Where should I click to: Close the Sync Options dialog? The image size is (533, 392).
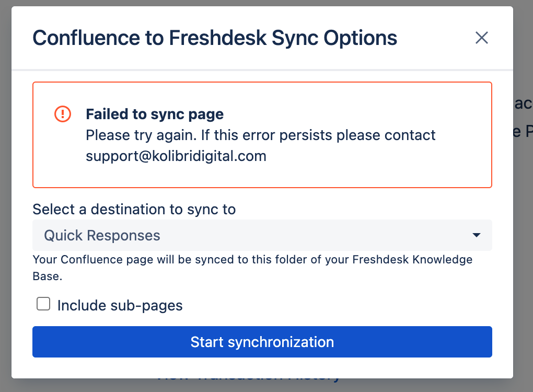(x=481, y=38)
